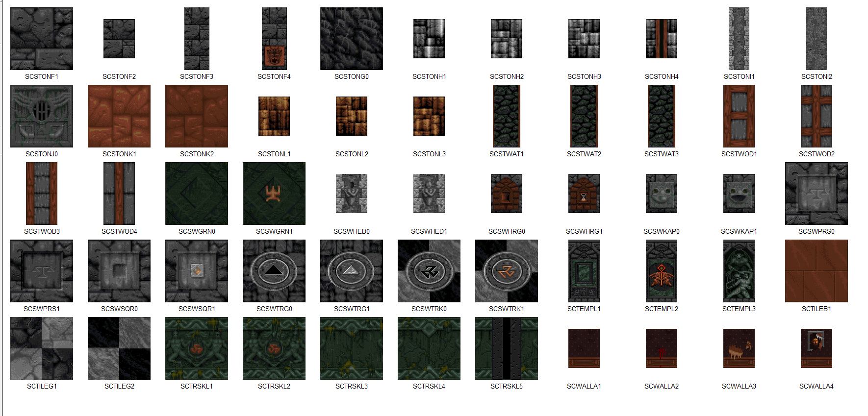The height and width of the screenshot is (416, 868).
Task: Click the SCSTONF3 tall stone texture
Action: [x=197, y=39]
